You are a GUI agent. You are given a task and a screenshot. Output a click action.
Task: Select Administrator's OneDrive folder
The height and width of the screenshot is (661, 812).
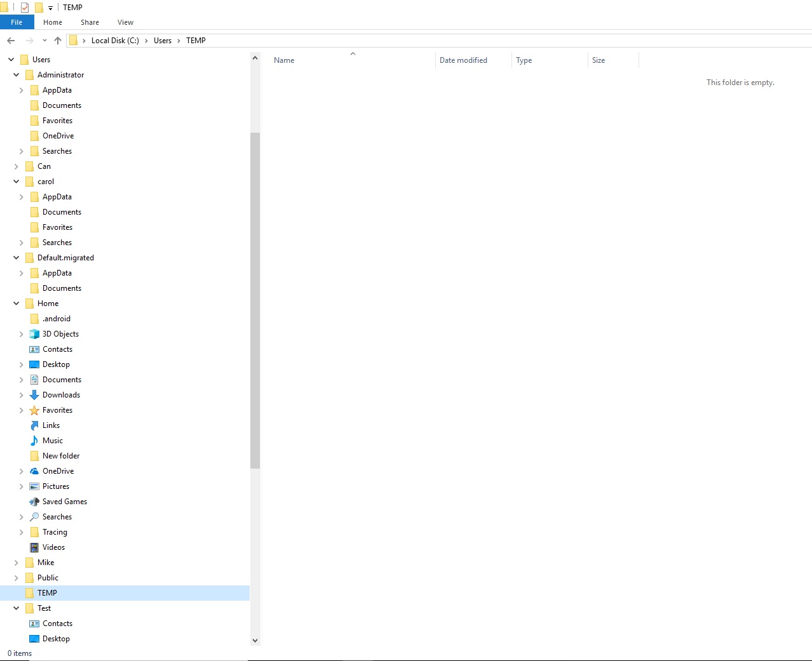click(x=58, y=136)
